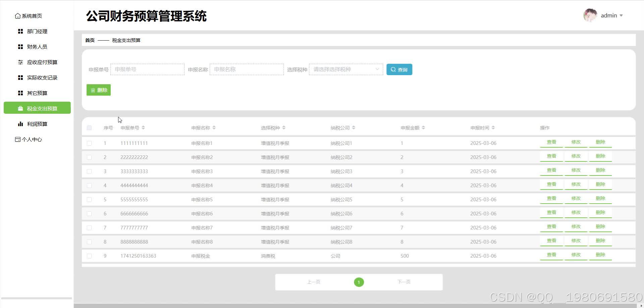The height and width of the screenshot is (308, 644).
Task: Click the card icon beside 个人中心
Action: (x=18, y=139)
